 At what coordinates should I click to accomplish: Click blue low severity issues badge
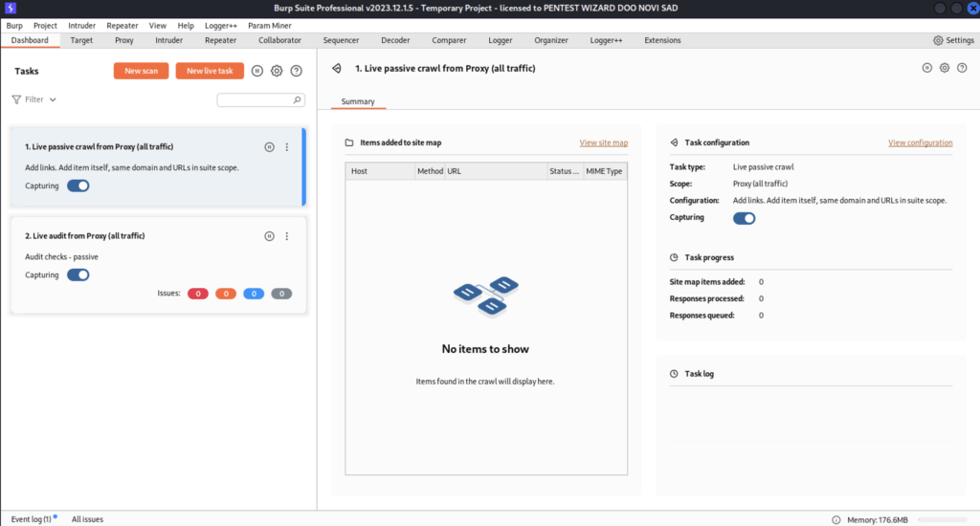click(x=254, y=294)
